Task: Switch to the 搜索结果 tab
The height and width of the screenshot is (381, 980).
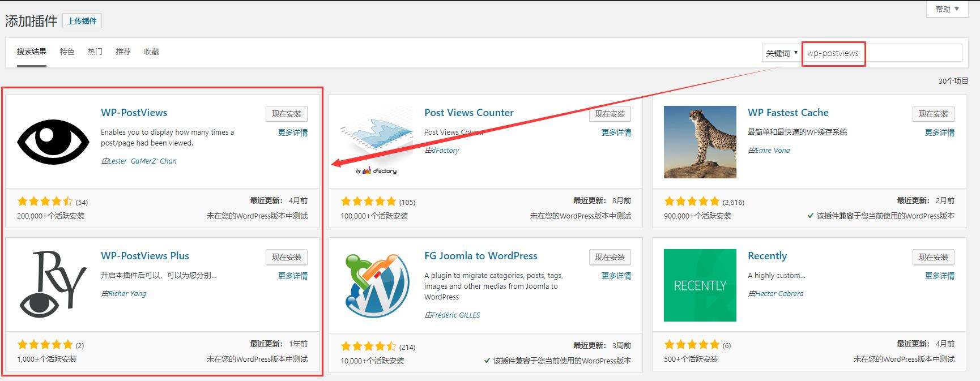Action: (x=32, y=52)
